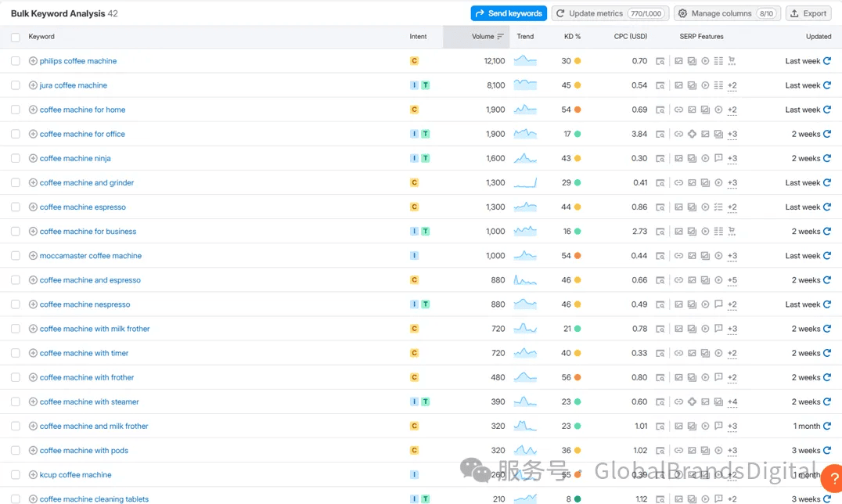This screenshot has width=842, height=504.
Task: Toggle the select-all checkbox in Keyword header
Action: click(16, 37)
